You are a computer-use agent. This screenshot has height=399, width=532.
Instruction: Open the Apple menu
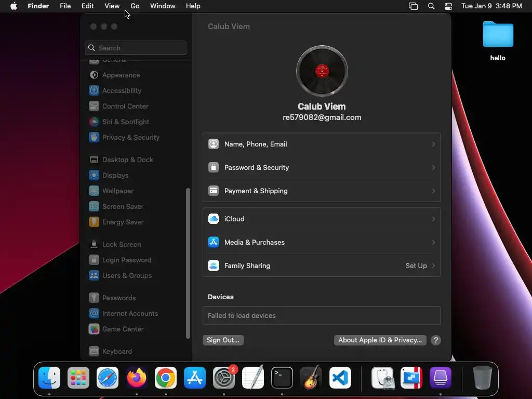14,6
